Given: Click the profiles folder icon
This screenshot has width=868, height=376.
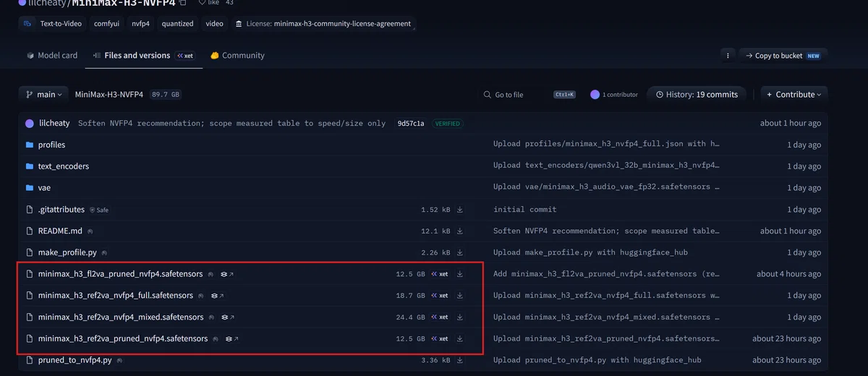Looking at the screenshot, I should coord(30,145).
